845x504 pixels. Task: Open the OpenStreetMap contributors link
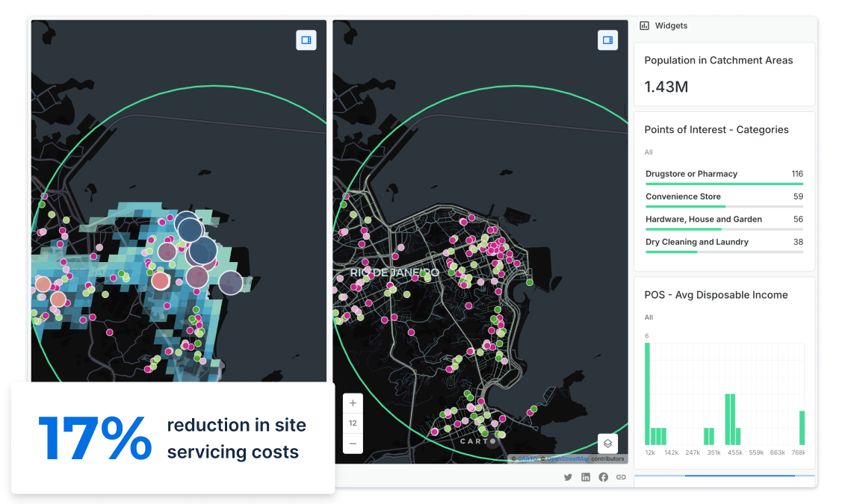(569, 458)
